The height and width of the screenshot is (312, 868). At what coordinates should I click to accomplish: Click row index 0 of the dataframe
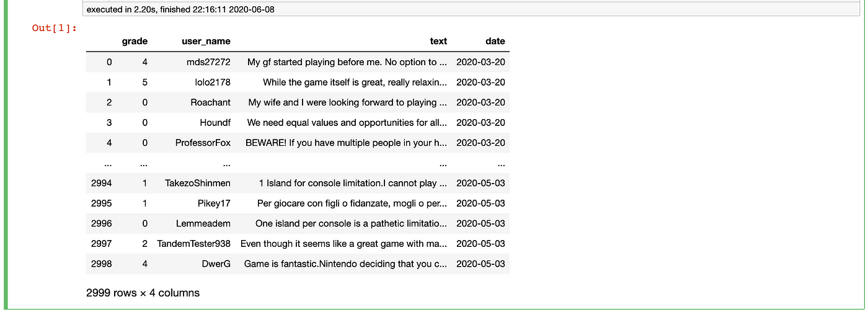click(110, 62)
